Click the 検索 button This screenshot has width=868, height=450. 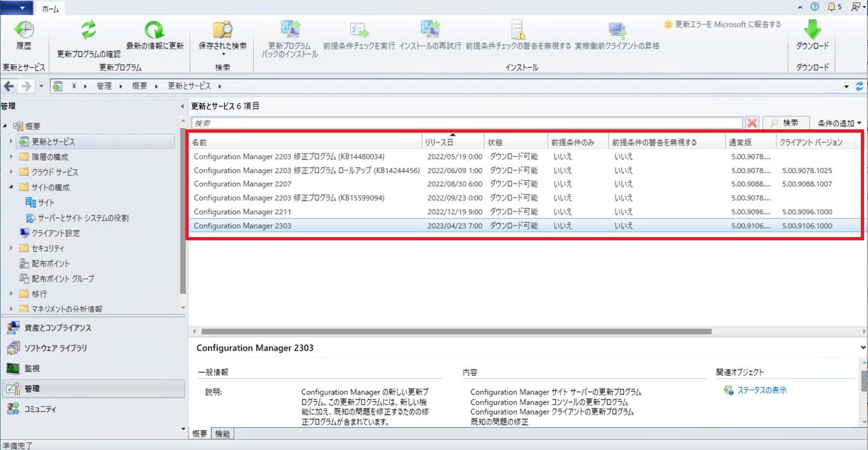point(786,123)
